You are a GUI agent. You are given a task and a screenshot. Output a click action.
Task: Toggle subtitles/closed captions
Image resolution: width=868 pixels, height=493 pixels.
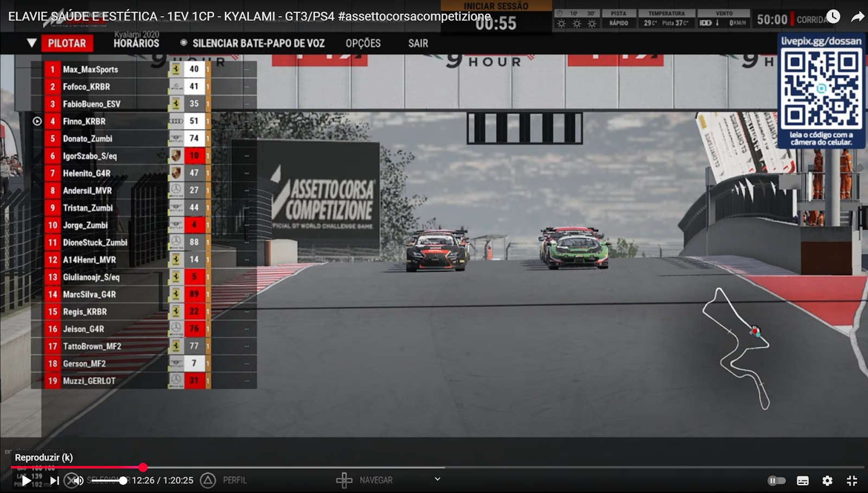803,481
